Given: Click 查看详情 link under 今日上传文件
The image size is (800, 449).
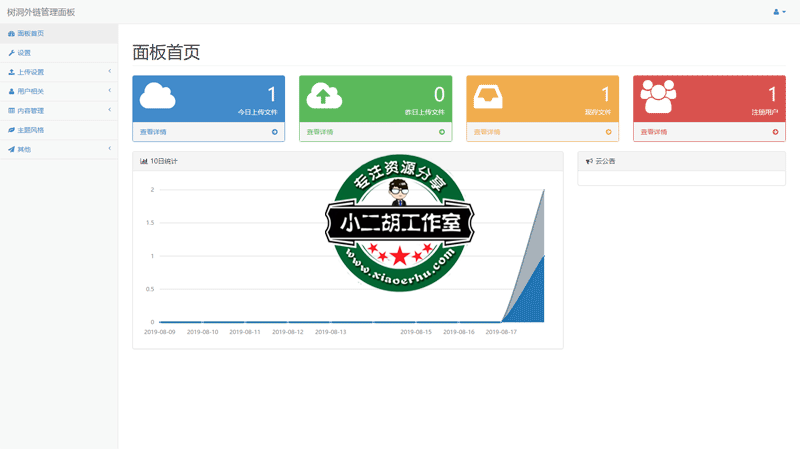Looking at the screenshot, I should [154, 132].
